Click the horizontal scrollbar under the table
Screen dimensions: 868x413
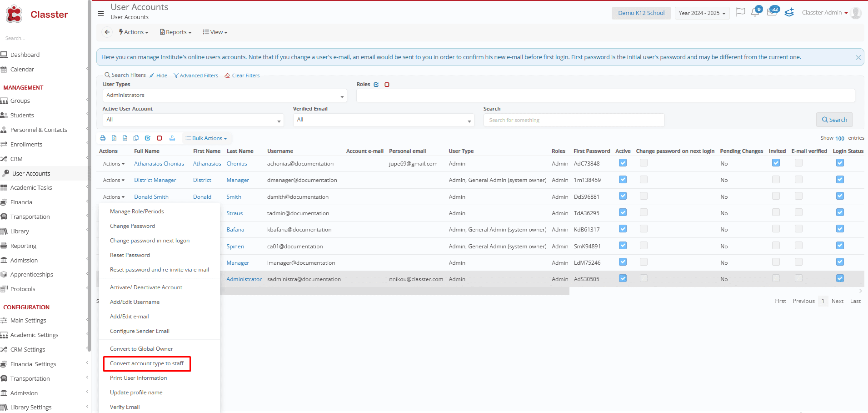pyautogui.click(x=334, y=291)
